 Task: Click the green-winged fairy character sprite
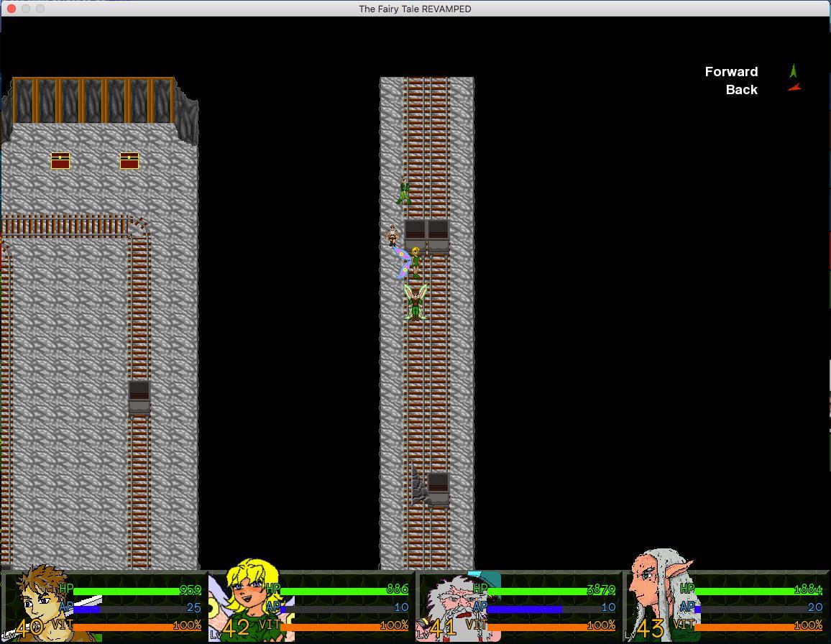click(415, 302)
